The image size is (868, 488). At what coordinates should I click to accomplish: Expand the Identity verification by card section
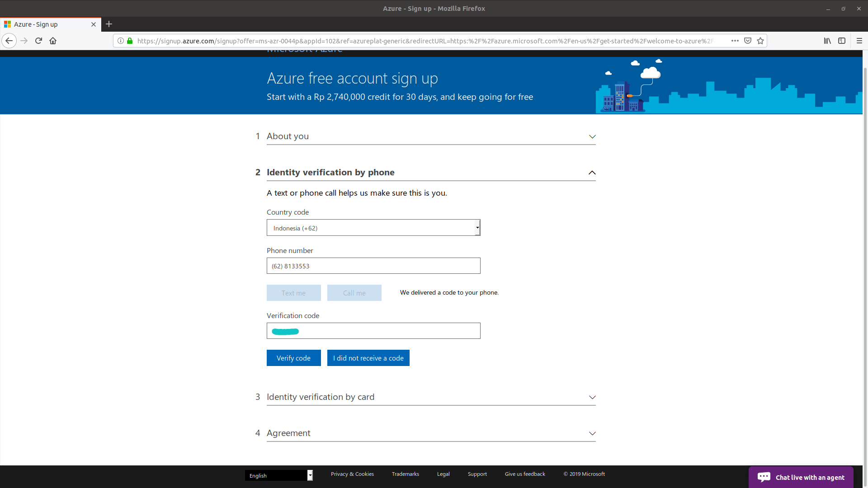pos(431,397)
